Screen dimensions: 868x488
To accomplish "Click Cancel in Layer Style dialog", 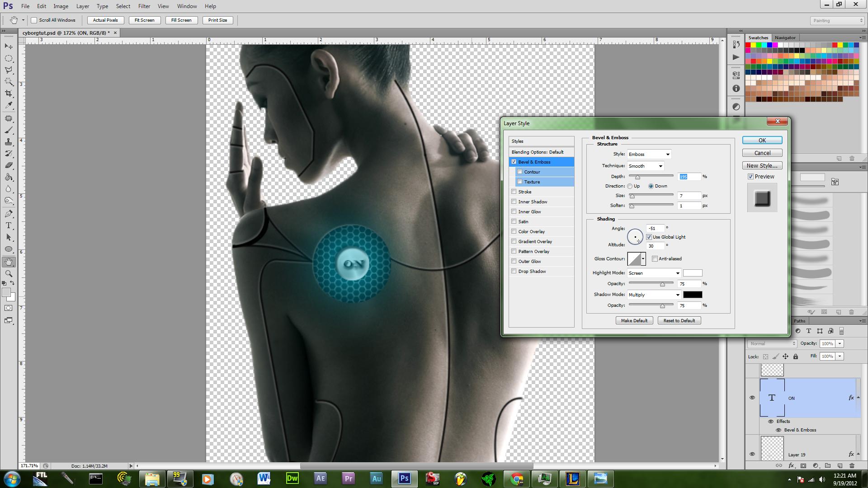I will (x=762, y=153).
